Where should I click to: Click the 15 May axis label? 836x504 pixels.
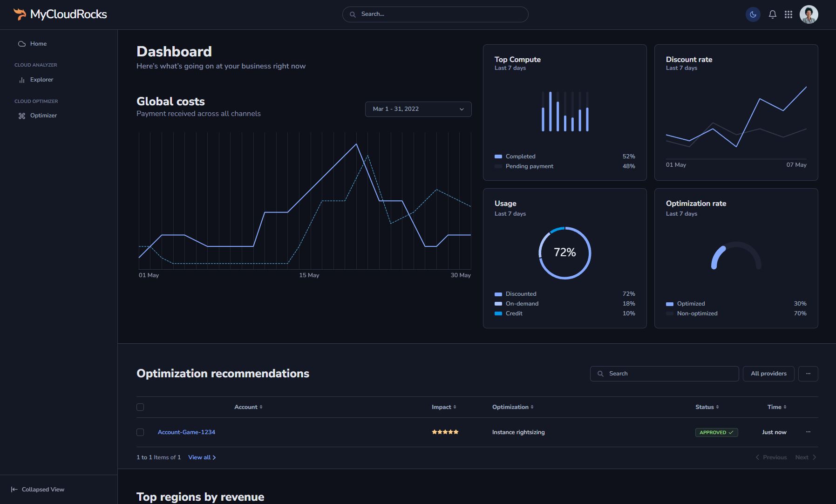click(309, 275)
